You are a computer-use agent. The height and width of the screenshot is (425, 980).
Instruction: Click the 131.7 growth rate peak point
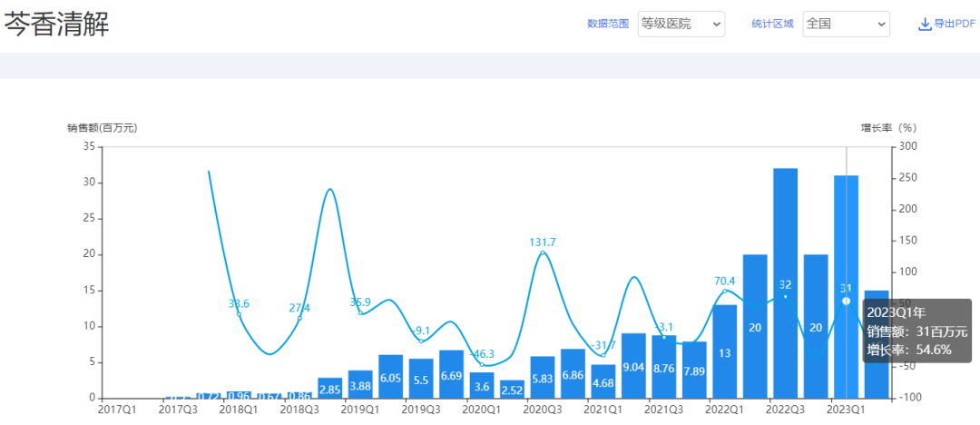tap(543, 252)
